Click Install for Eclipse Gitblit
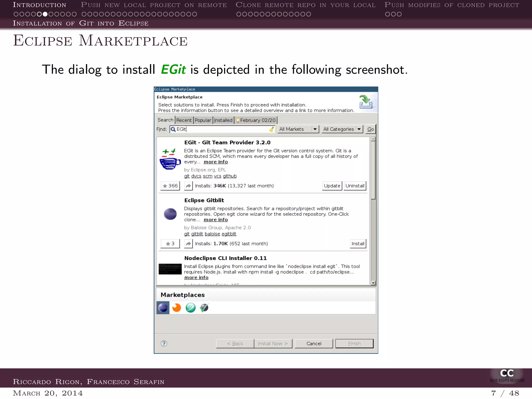The image size is (532, 399). 358,244
